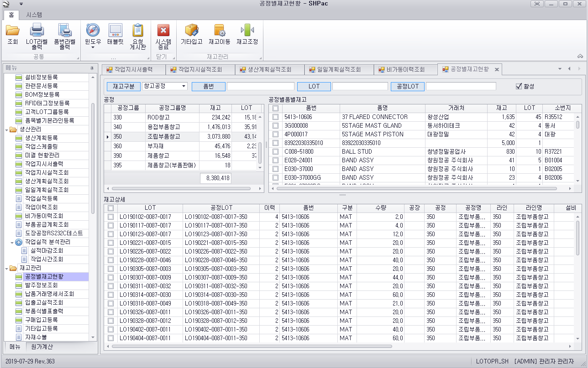Switch to 생산계획실적조회 document tab
588x368 pixels.
[x=269, y=69]
